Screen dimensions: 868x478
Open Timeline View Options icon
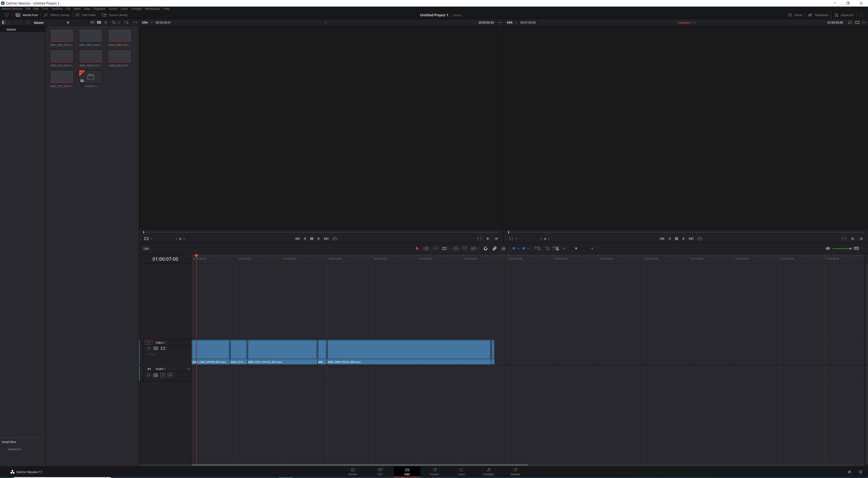146,248
